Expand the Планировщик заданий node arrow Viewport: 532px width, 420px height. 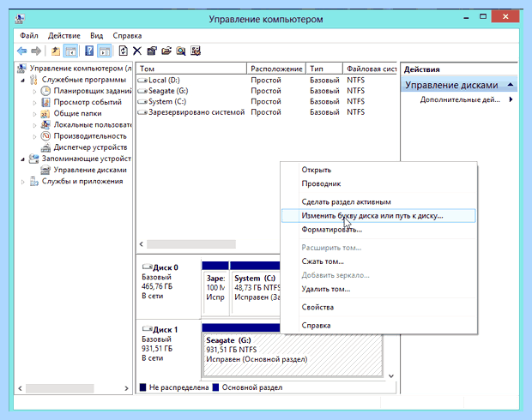click(34, 91)
